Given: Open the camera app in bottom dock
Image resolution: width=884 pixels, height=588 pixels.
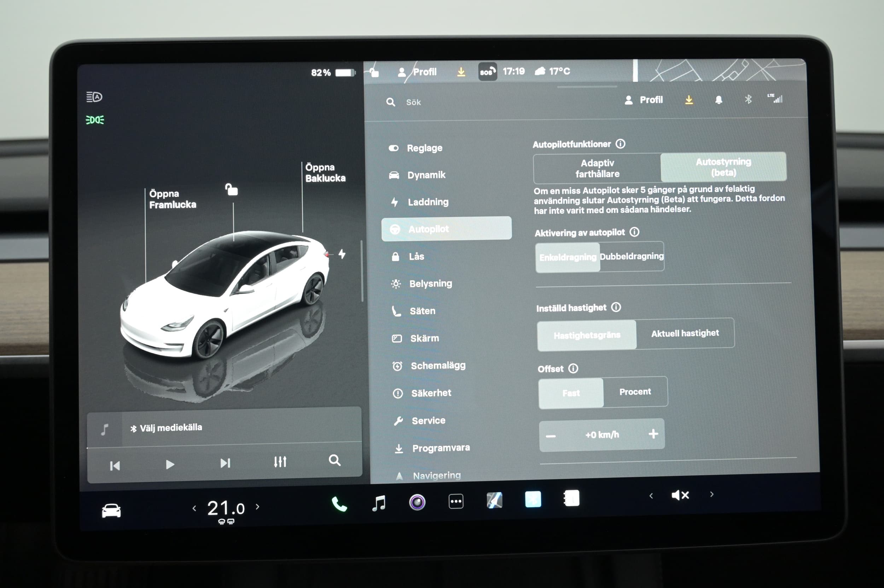Looking at the screenshot, I should point(417,502).
